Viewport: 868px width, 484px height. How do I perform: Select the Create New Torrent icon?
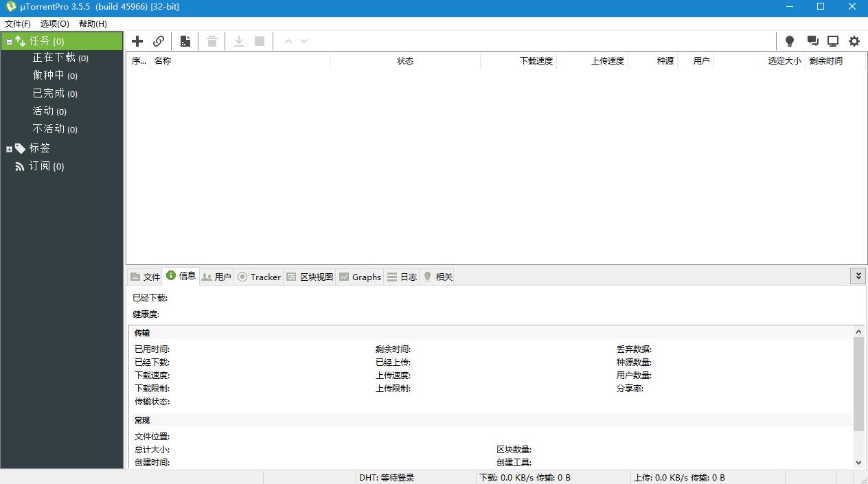tap(185, 41)
